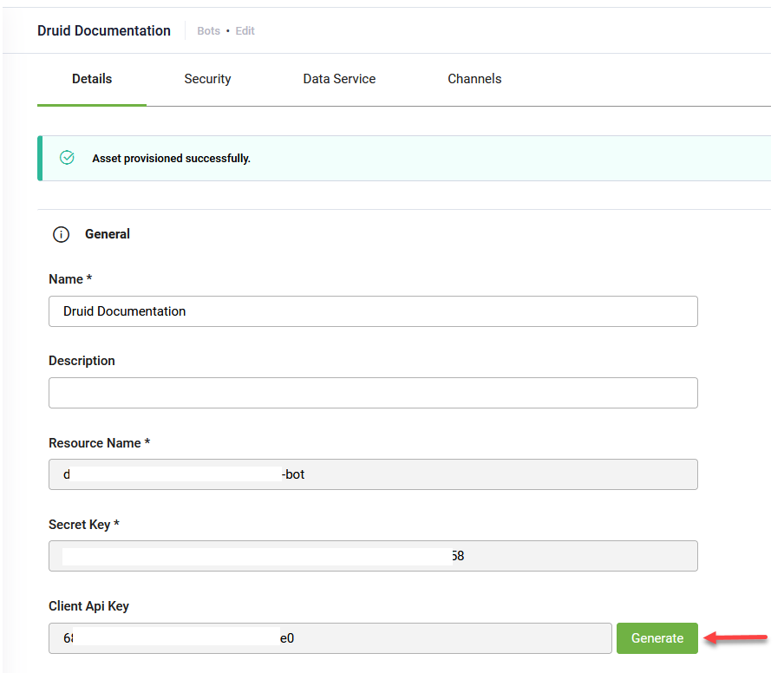Image resolution: width=784 pixels, height=673 pixels.
Task: Click the 'Resource Name *' label
Action: click(100, 443)
